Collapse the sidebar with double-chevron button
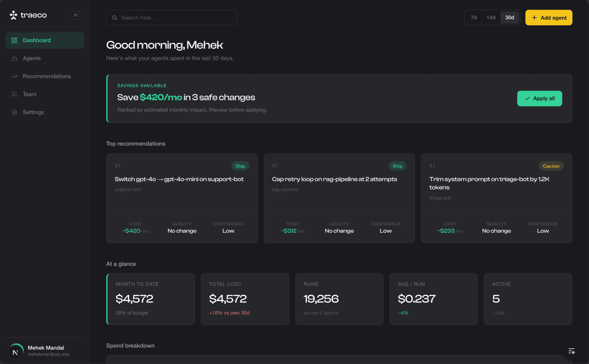The image size is (589, 364). tap(76, 15)
